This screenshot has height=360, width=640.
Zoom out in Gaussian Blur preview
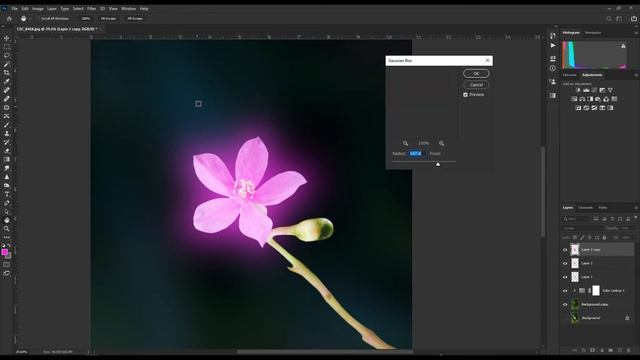pyautogui.click(x=405, y=143)
